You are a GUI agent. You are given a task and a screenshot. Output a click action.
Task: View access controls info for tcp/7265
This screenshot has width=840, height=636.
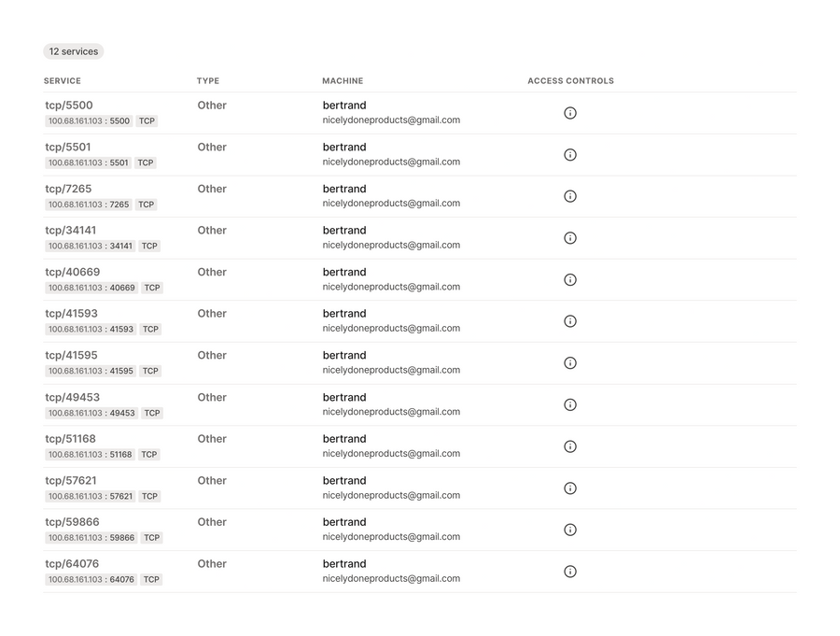pyautogui.click(x=570, y=196)
